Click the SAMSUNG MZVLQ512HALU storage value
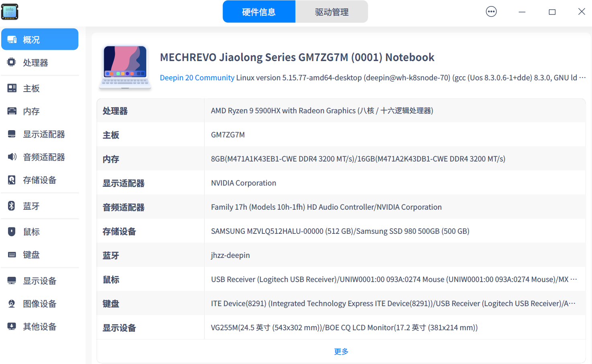The image size is (592, 364). coord(340,231)
